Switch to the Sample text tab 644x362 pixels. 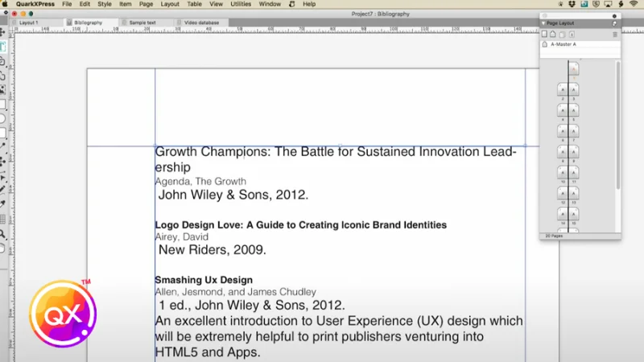pos(142,23)
